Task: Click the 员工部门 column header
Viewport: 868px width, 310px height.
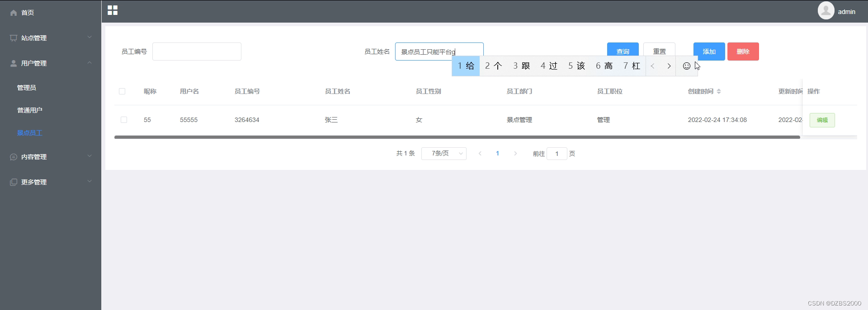Action: (519, 91)
